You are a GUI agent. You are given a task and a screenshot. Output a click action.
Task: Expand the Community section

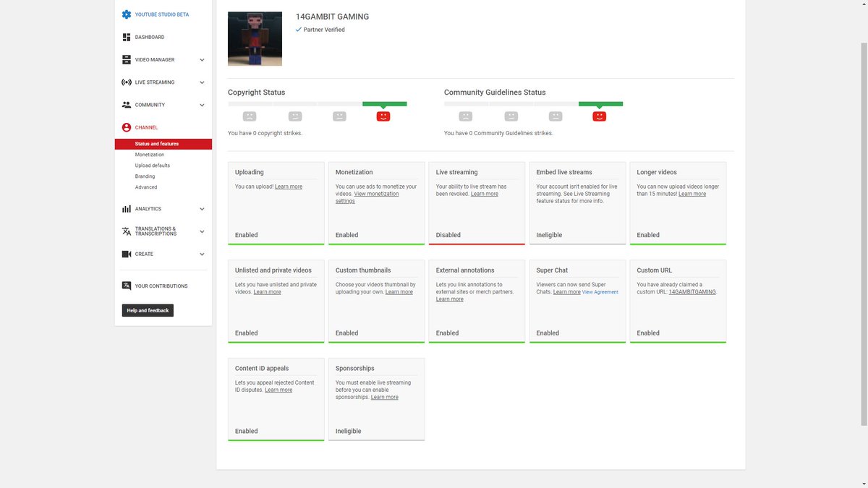click(x=202, y=105)
